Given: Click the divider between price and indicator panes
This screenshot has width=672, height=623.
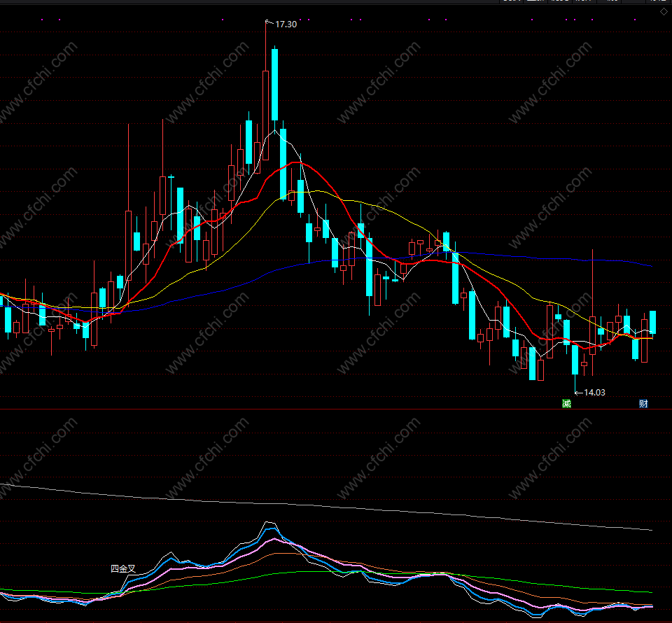Looking at the screenshot, I should pyautogui.click(x=336, y=409).
